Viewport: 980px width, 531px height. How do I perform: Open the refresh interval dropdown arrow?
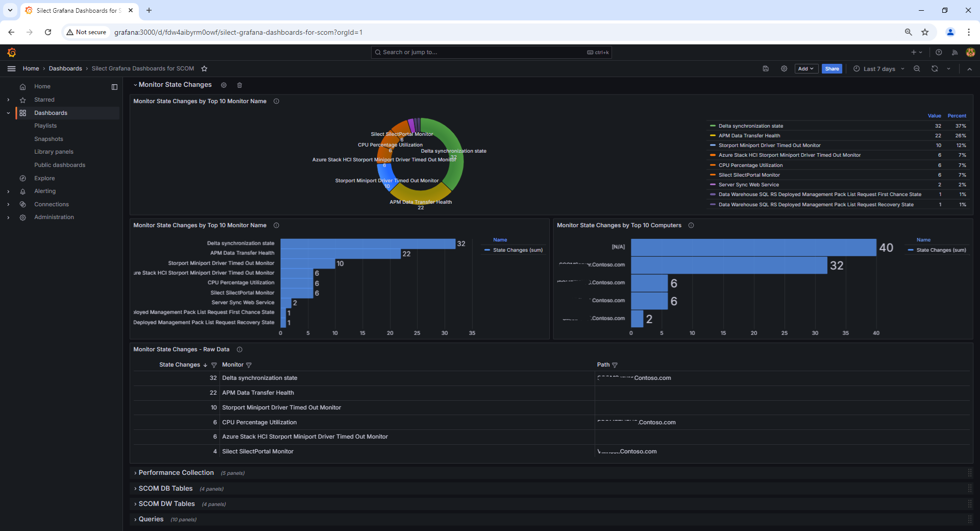[x=949, y=69]
